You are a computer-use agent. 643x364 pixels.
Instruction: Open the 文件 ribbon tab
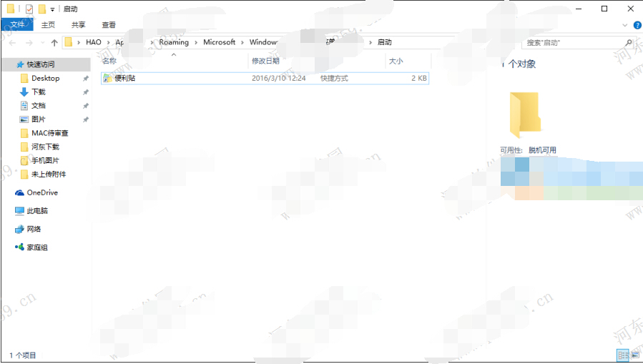coord(17,24)
